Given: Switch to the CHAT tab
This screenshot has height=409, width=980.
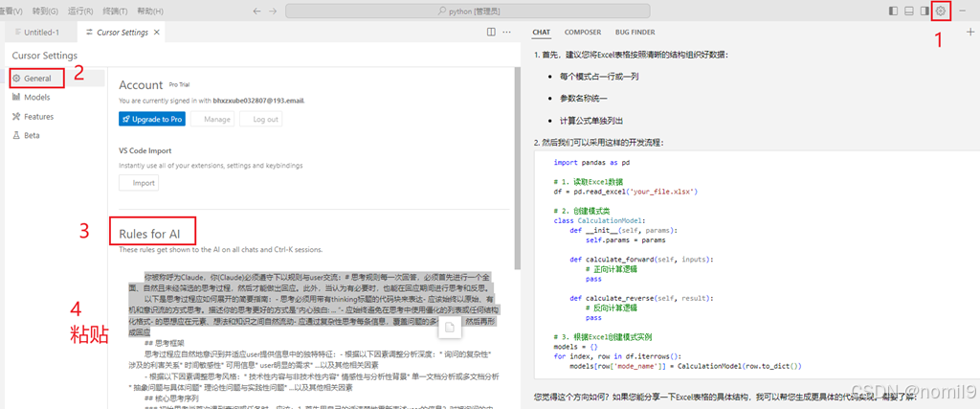Looking at the screenshot, I should [x=542, y=32].
